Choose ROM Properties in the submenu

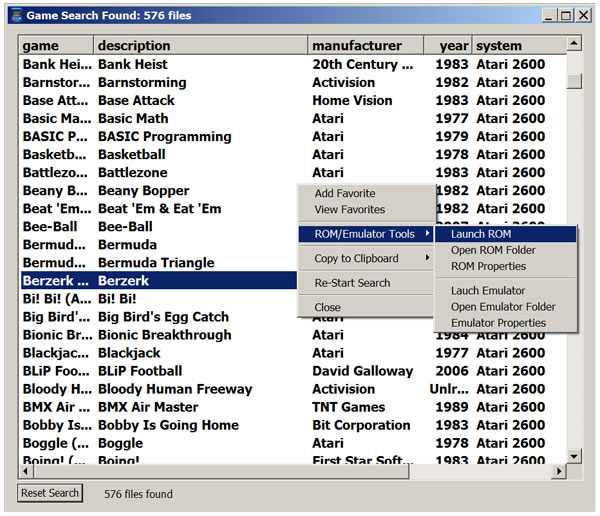tap(488, 266)
